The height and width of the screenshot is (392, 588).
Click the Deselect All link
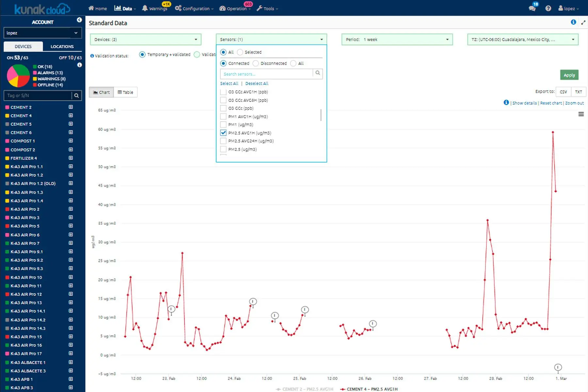(x=257, y=84)
